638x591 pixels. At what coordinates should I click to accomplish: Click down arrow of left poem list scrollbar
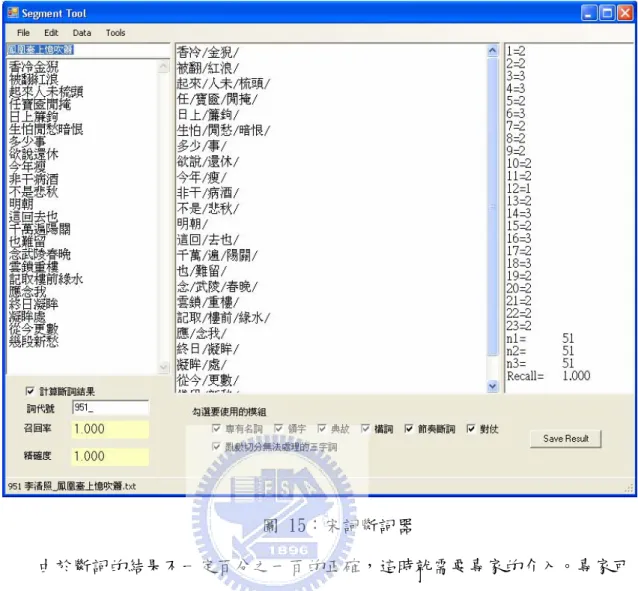click(164, 367)
